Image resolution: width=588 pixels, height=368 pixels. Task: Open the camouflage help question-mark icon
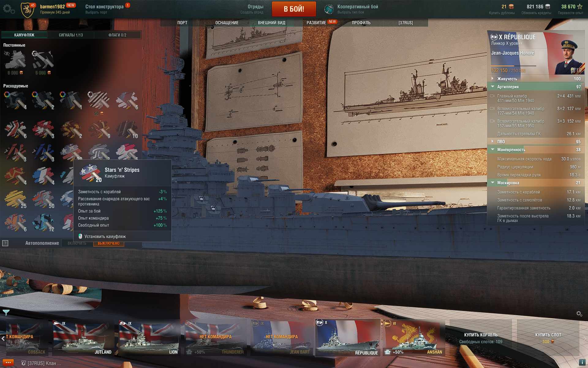click(x=5, y=243)
